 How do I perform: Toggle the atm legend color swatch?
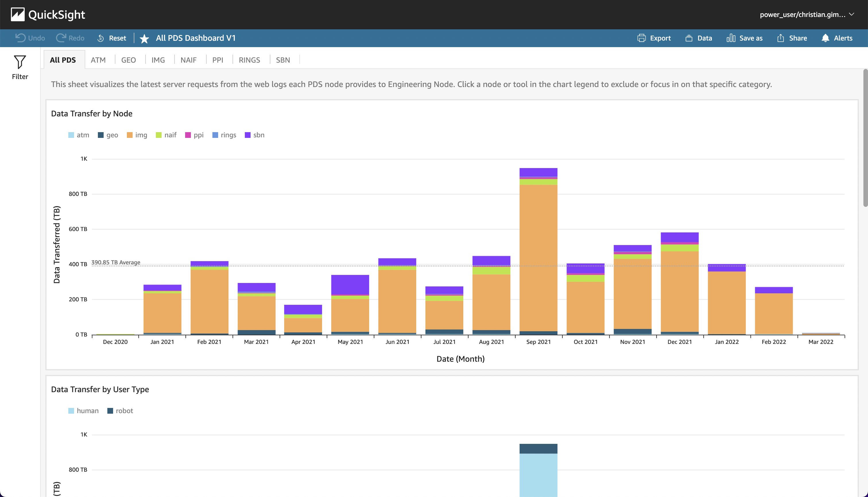point(71,135)
